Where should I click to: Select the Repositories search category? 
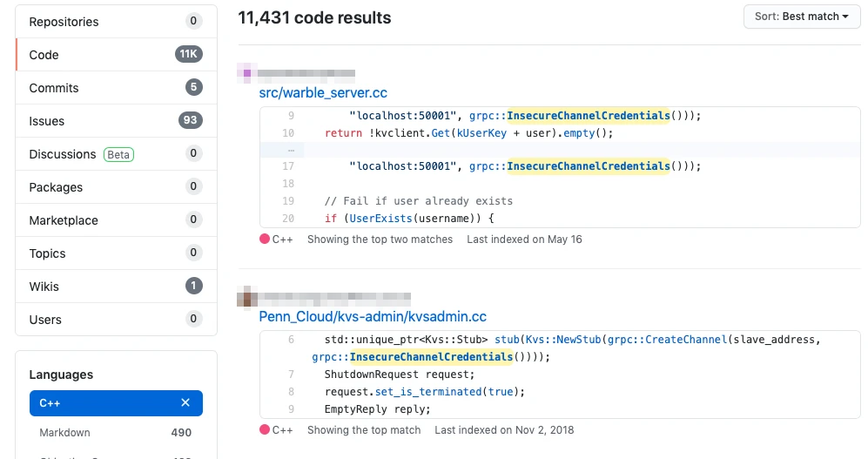(x=64, y=22)
